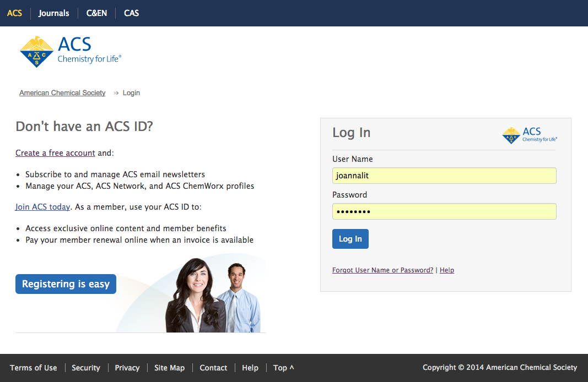Image resolution: width=588 pixels, height=382 pixels.
Task: Click the User Name input field
Action: (444, 176)
